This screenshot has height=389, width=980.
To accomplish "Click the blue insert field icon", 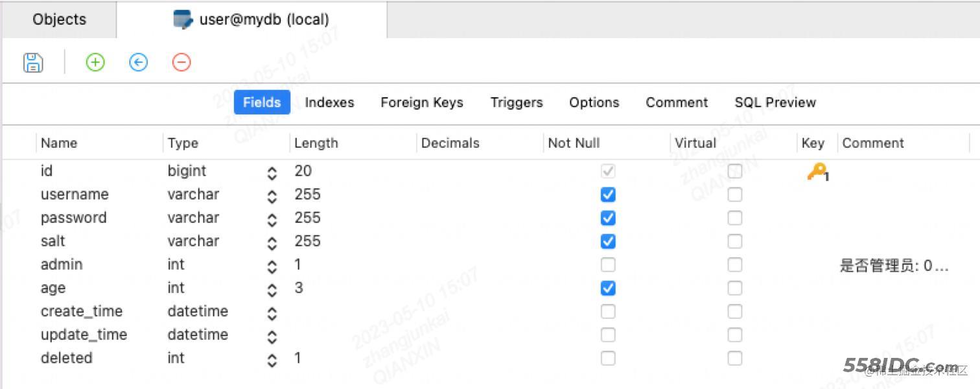I will click(x=138, y=62).
